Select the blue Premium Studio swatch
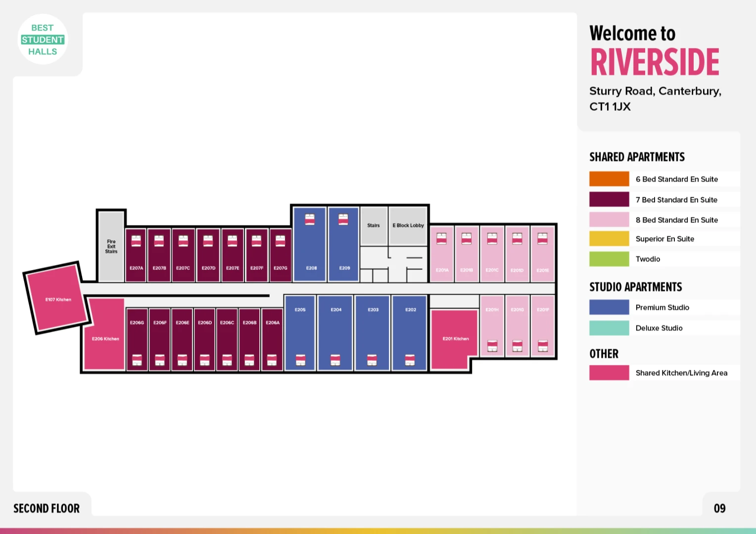The height and width of the screenshot is (534, 756). coord(609,307)
